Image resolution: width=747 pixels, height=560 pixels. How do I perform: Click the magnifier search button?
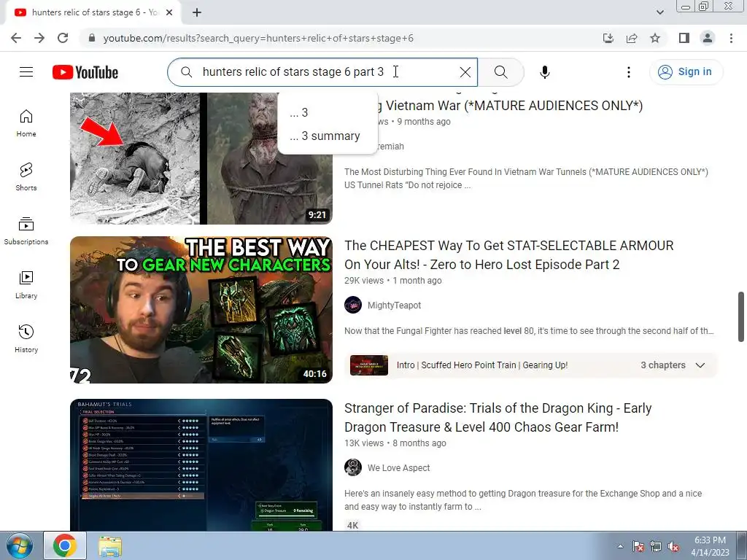(x=500, y=72)
